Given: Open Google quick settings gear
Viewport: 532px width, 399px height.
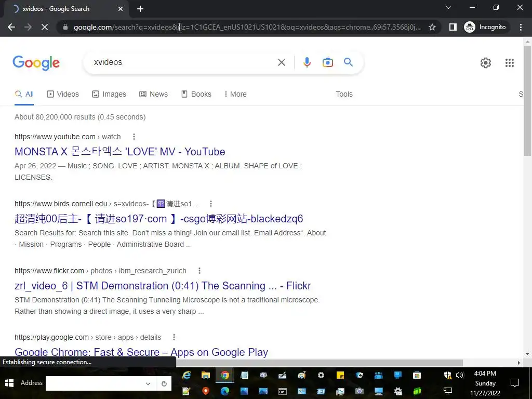Looking at the screenshot, I should [486, 63].
